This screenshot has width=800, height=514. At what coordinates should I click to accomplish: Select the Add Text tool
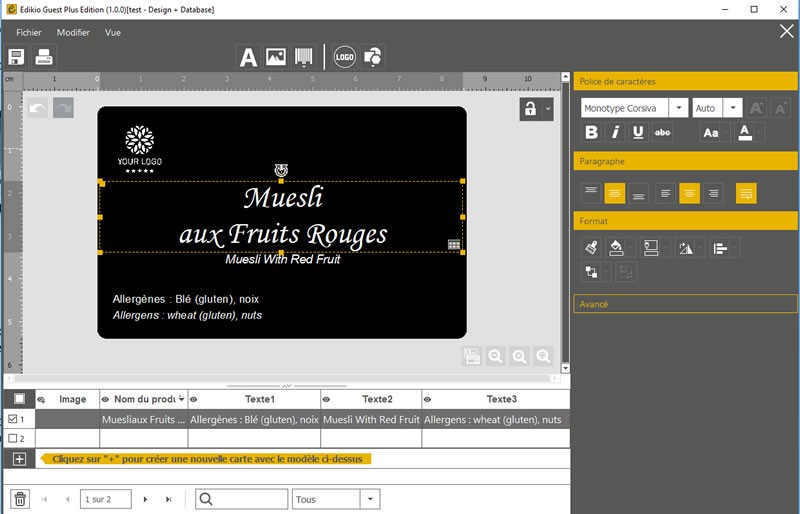[x=248, y=57]
